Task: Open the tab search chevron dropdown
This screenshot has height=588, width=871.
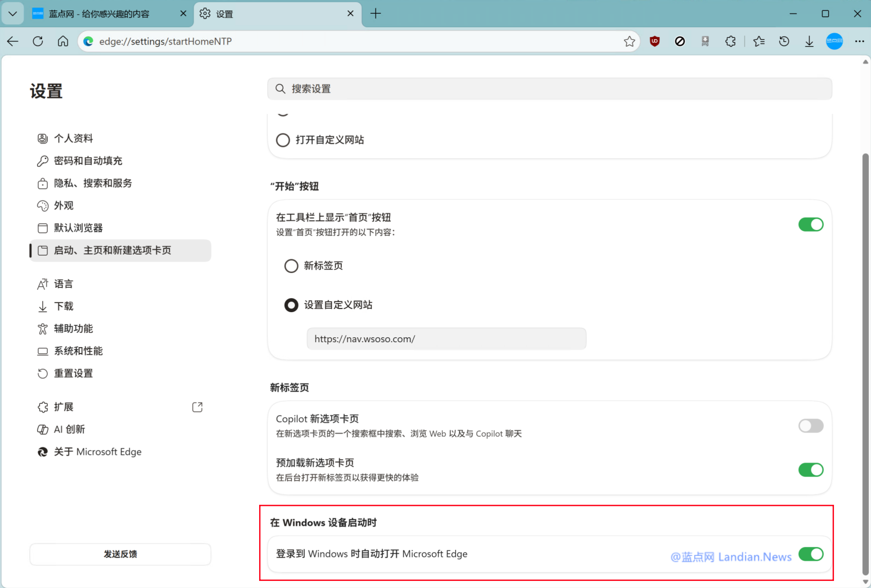Action: 13,14
